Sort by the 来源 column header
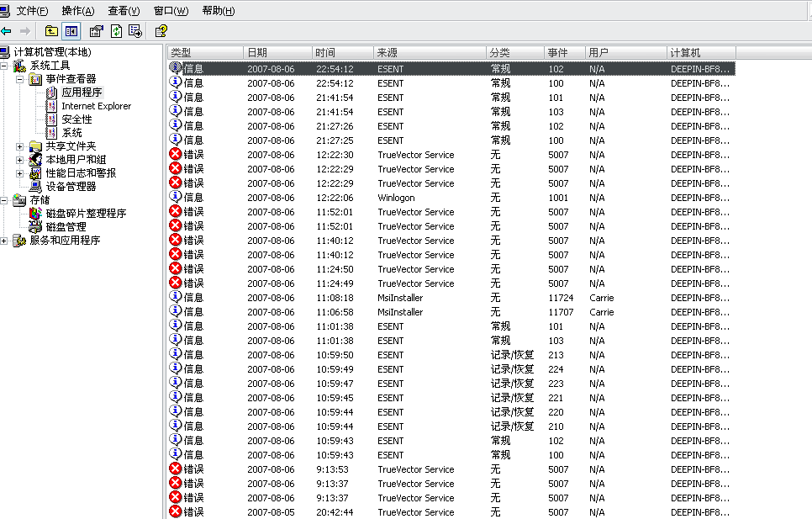 (429, 53)
